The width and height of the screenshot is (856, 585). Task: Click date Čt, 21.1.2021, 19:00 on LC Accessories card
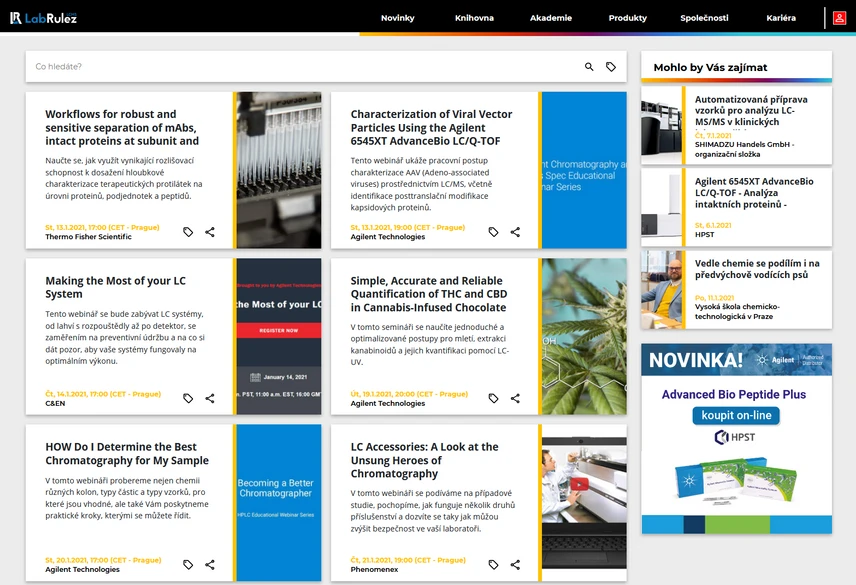[408, 560]
